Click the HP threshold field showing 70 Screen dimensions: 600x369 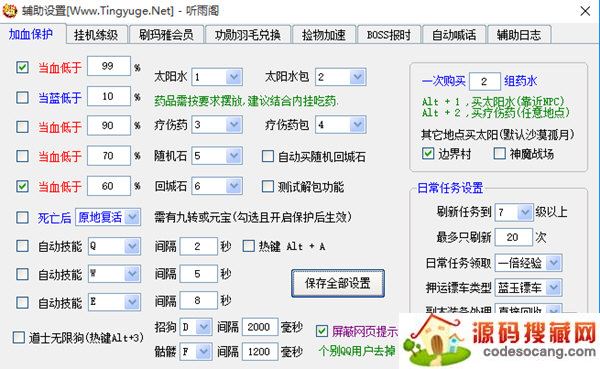click(109, 155)
